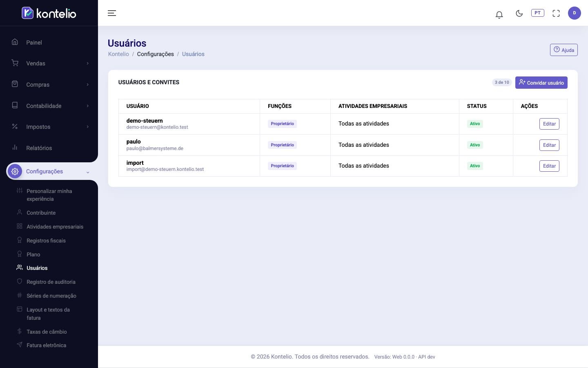
Task: Expand the Contabilidade menu chevron
Action: [x=87, y=106]
